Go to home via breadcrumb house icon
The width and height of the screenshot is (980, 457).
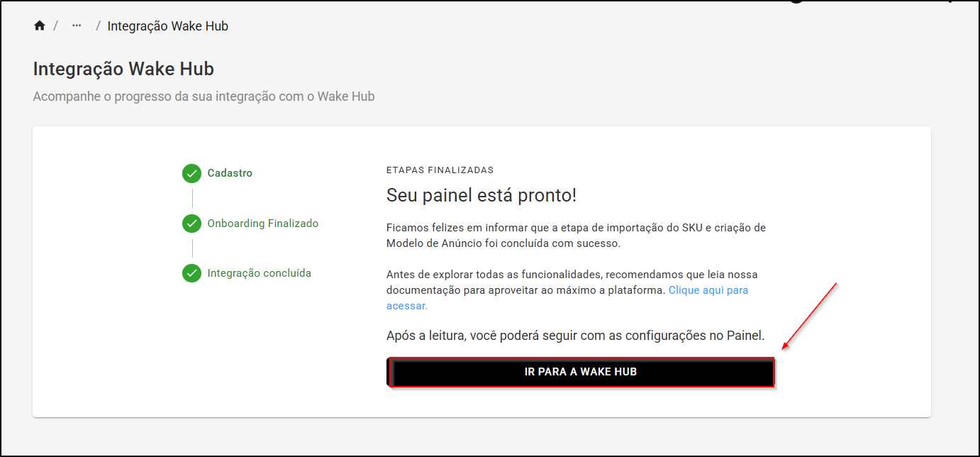(x=40, y=26)
